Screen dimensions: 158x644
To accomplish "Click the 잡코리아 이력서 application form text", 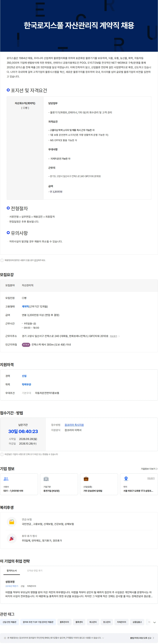I will 73,430.
